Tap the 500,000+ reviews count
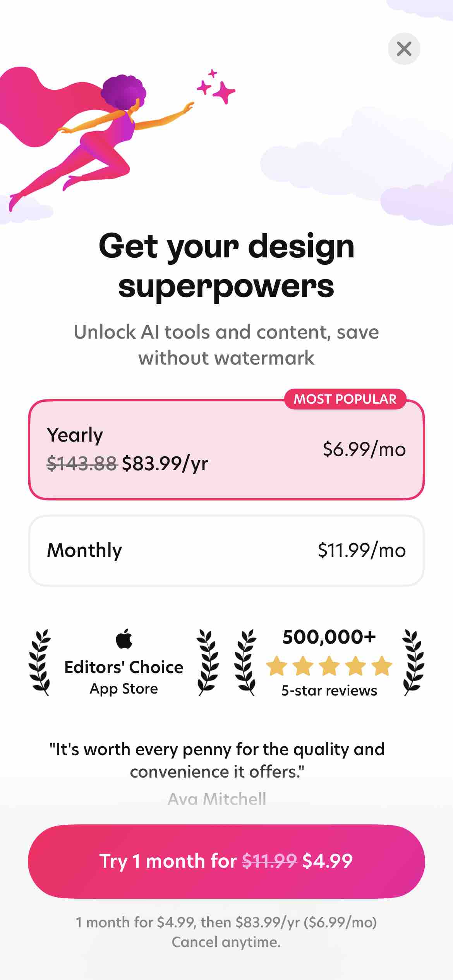Viewport: 453px width, 980px height. click(x=329, y=637)
